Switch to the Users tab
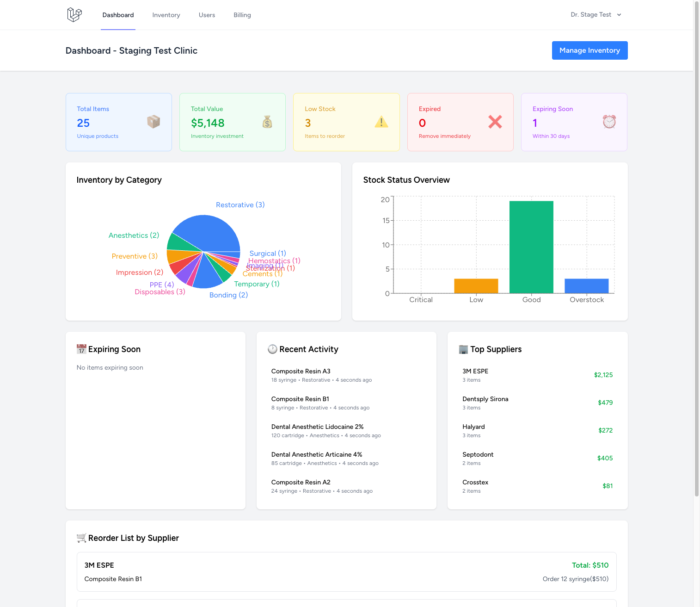The height and width of the screenshot is (607, 700). tap(207, 15)
